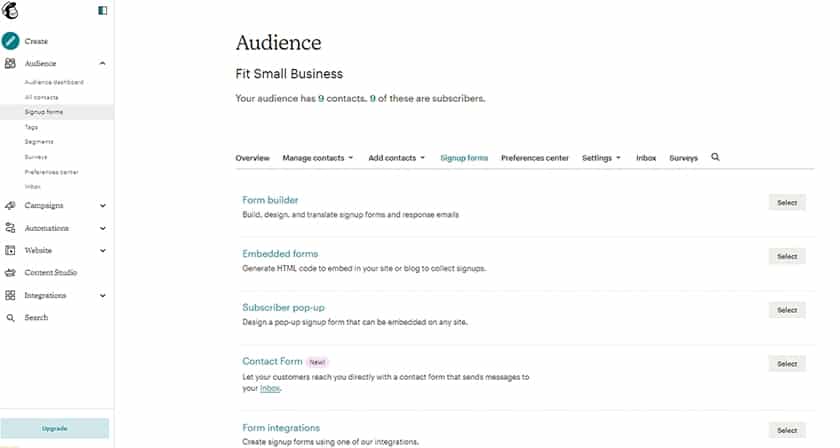Click the Upgrade button
Viewport: 840px width, 448px height.
(x=55, y=429)
